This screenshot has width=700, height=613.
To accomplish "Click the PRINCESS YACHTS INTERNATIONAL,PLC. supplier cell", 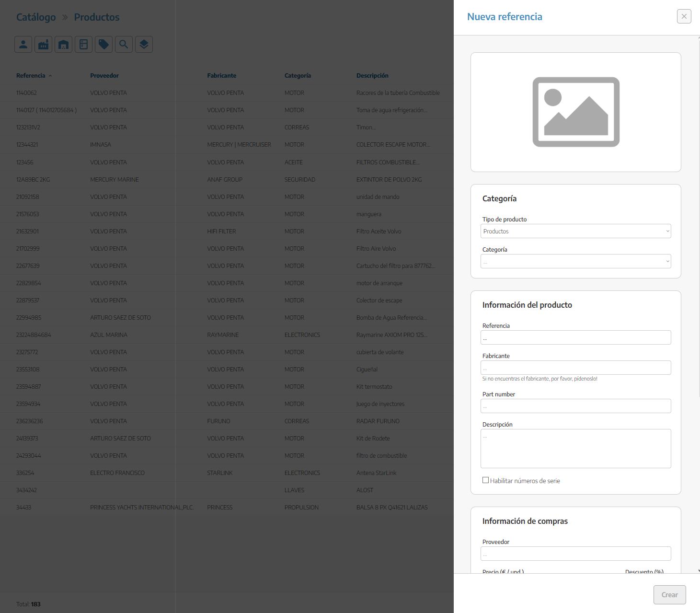I will pyautogui.click(x=142, y=508).
